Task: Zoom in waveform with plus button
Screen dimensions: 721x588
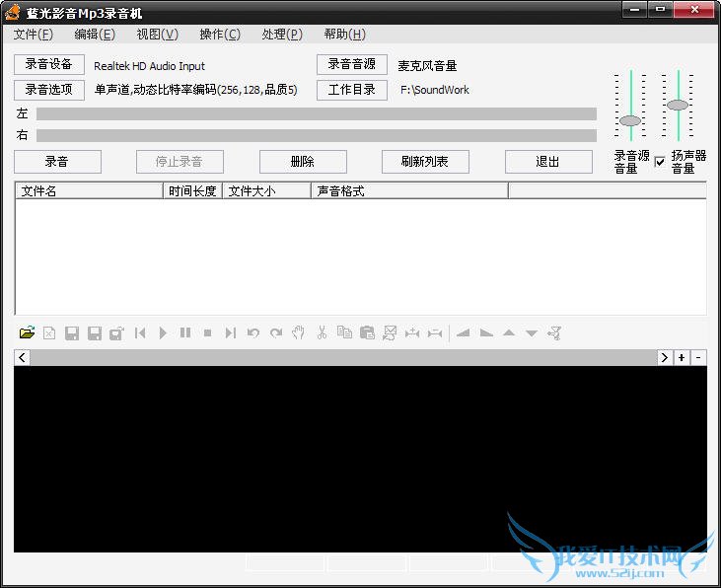Action: tap(682, 357)
